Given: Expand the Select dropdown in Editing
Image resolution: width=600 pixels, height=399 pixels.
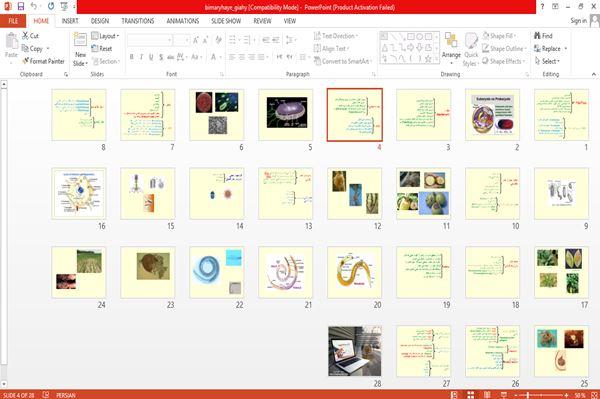Looking at the screenshot, I should tap(547, 61).
